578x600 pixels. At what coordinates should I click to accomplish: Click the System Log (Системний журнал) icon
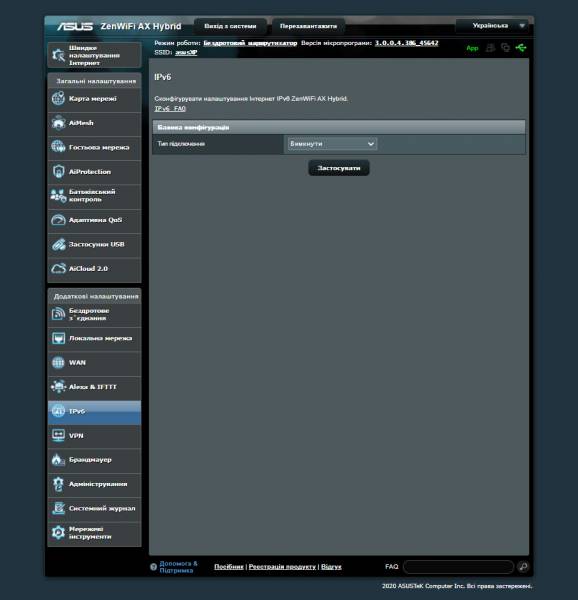tap(58, 509)
